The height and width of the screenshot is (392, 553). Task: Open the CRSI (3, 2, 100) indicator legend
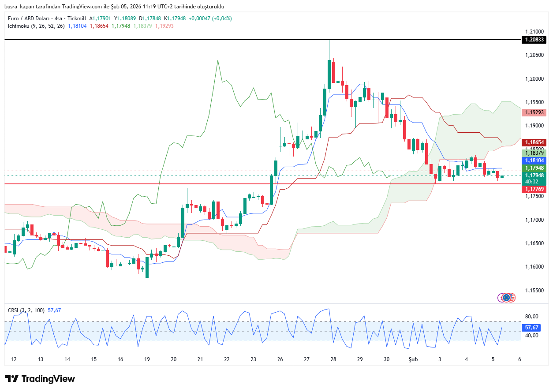(26, 310)
